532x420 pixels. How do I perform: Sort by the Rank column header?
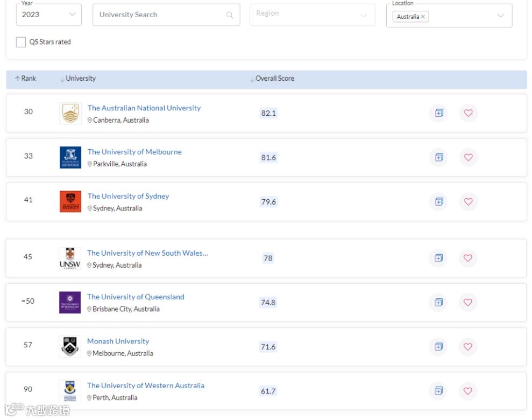pos(25,79)
